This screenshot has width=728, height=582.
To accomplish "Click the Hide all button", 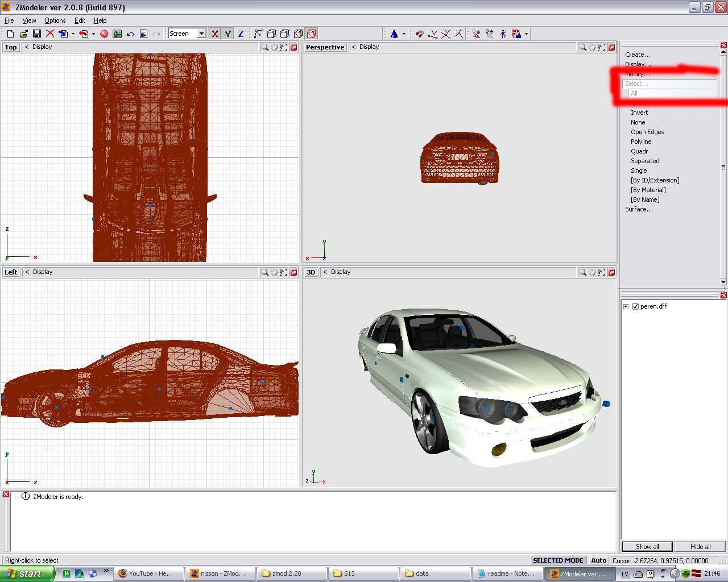I will (x=700, y=547).
